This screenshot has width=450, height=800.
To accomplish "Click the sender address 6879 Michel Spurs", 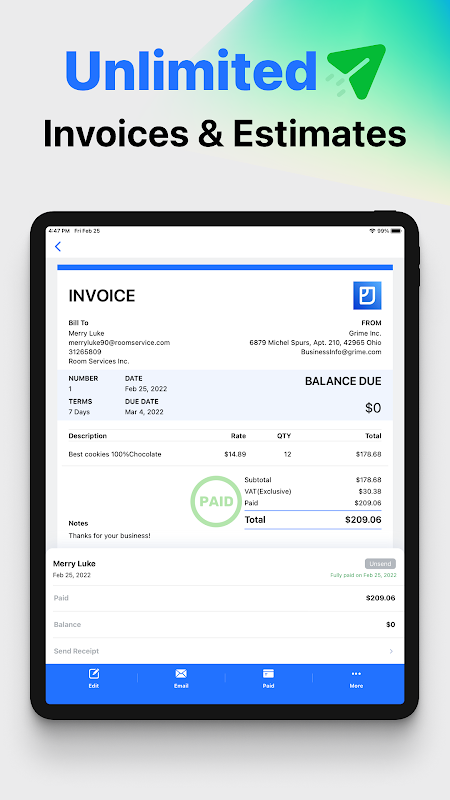I will 315,342.
